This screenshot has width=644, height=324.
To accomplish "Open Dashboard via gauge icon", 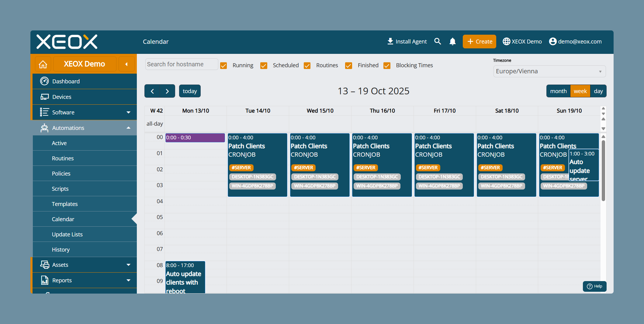I will tap(44, 81).
